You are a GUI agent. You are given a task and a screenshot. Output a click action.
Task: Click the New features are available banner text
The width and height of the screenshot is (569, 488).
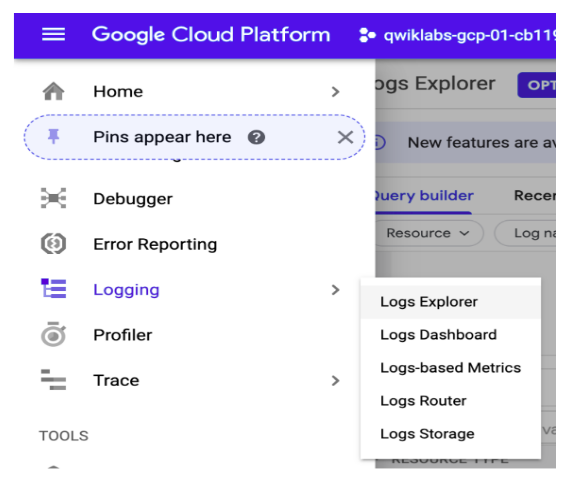click(482, 143)
